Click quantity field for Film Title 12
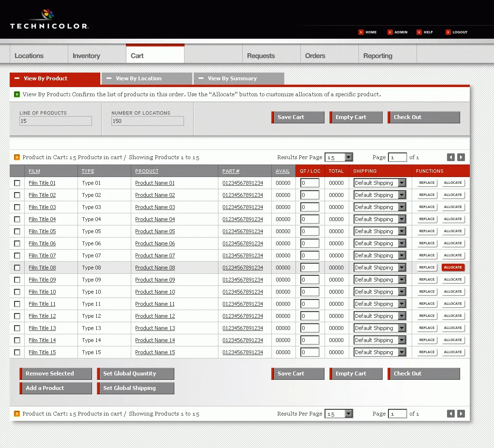Image resolution: width=494 pixels, height=448 pixels. [309, 316]
